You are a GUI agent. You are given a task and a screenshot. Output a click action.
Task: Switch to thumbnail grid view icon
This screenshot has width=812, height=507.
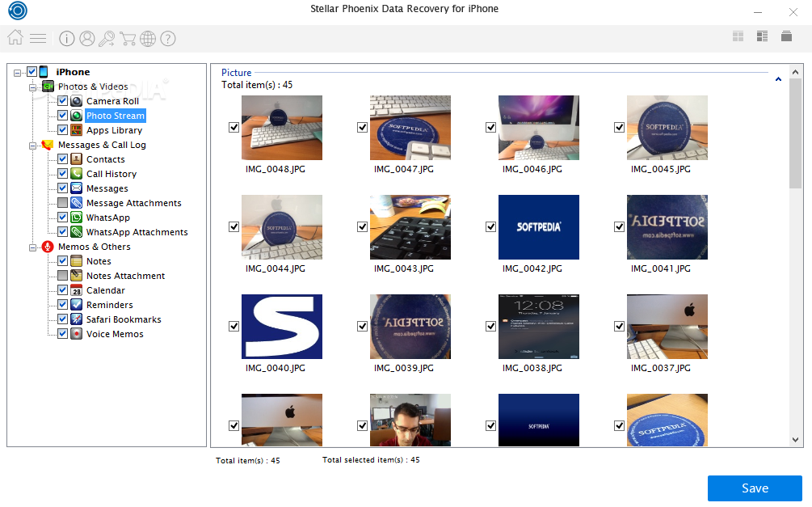738,36
